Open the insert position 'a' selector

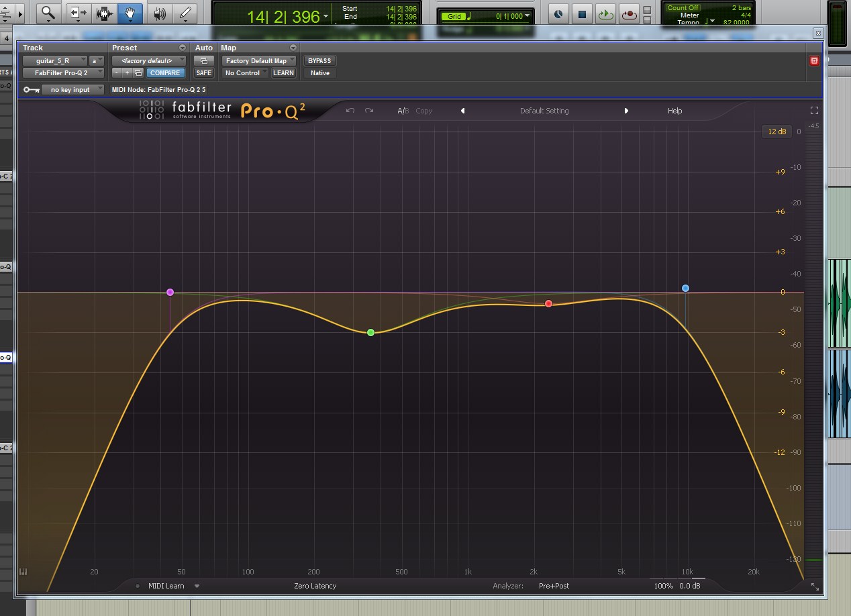tap(97, 60)
